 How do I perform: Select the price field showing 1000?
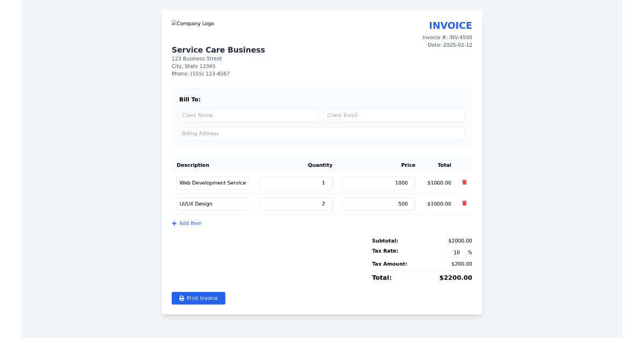[378, 182]
